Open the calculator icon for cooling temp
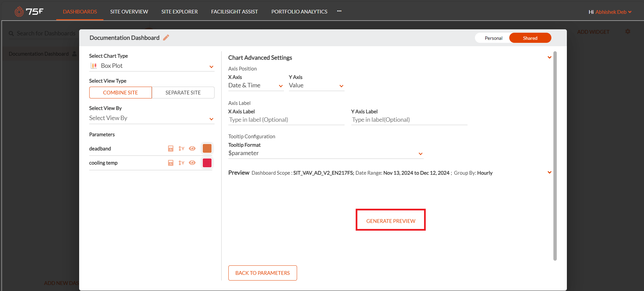Screen dimensions: 644x291 tap(171, 163)
